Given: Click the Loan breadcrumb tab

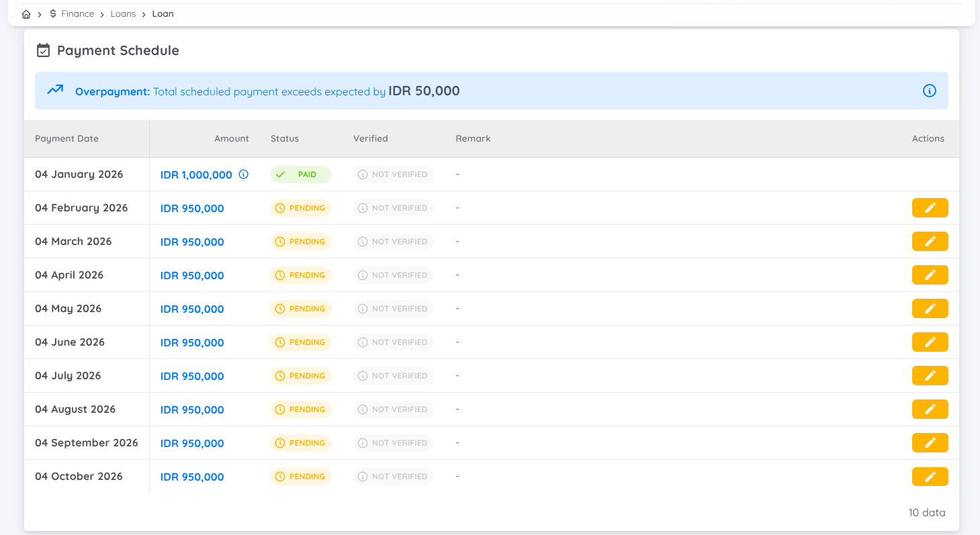Looking at the screenshot, I should (x=163, y=13).
